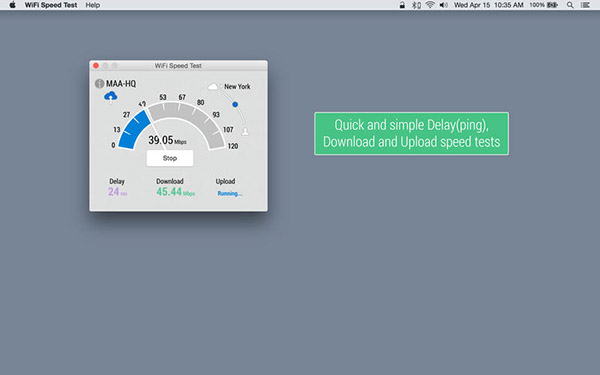The width and height of the screenshot is (600, 375).
Task: Open the Apple menu
Action: pos(13,5)
